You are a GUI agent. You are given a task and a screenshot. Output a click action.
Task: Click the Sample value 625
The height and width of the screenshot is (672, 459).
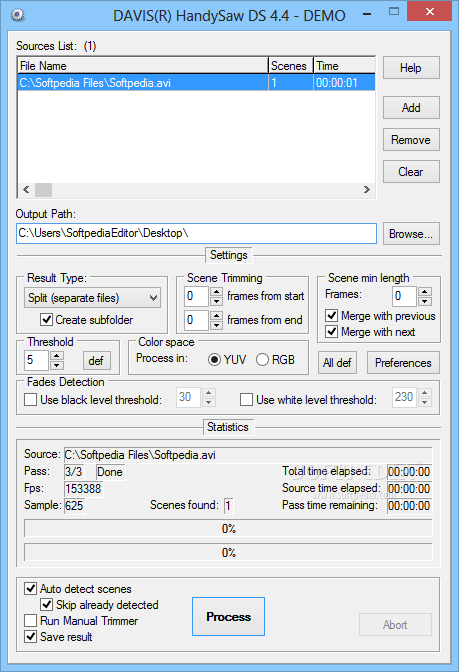click(x=75, y=506)
